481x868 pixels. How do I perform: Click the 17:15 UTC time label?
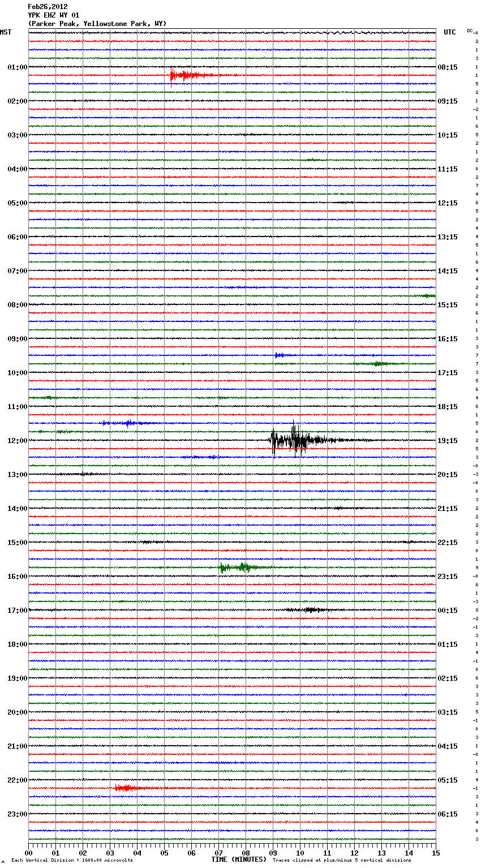(x=448, y=373)
